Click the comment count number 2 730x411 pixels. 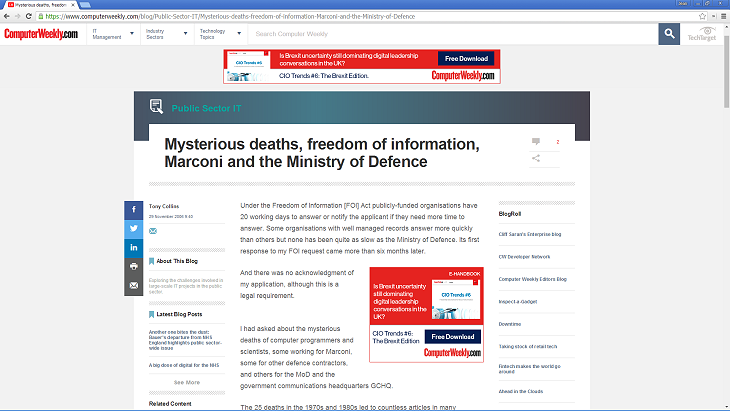coord(558,142)
